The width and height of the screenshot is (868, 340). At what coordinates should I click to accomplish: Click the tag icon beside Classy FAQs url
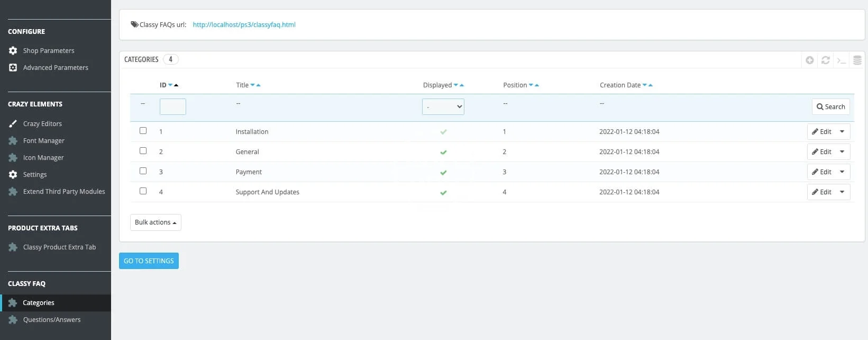134,24
